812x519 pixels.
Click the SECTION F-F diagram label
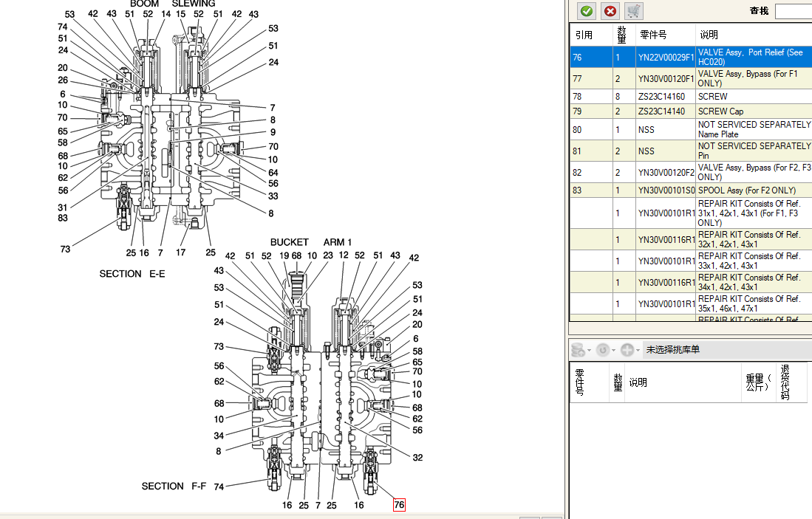(x=174, y=487)
